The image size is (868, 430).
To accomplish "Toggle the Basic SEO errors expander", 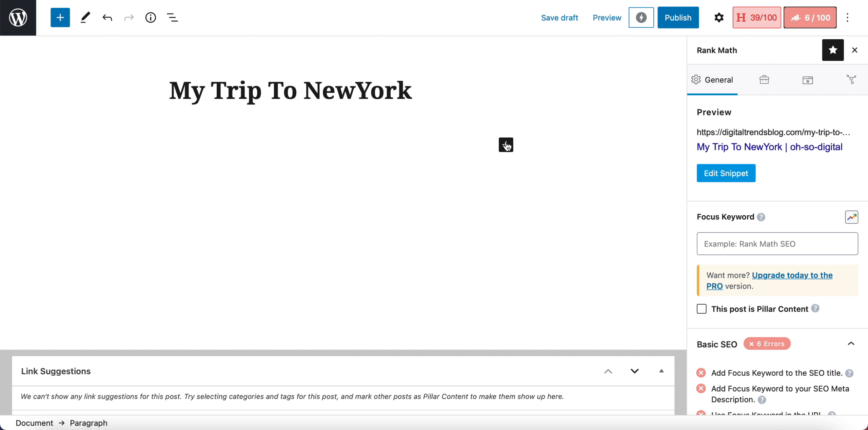I will 851,344.
